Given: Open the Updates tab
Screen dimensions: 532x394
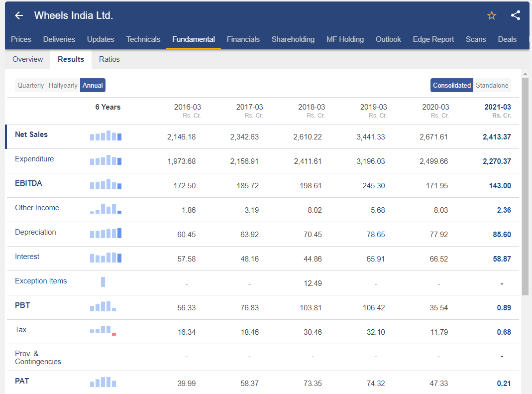Looking at the screenshot, I should pos(101,39).
